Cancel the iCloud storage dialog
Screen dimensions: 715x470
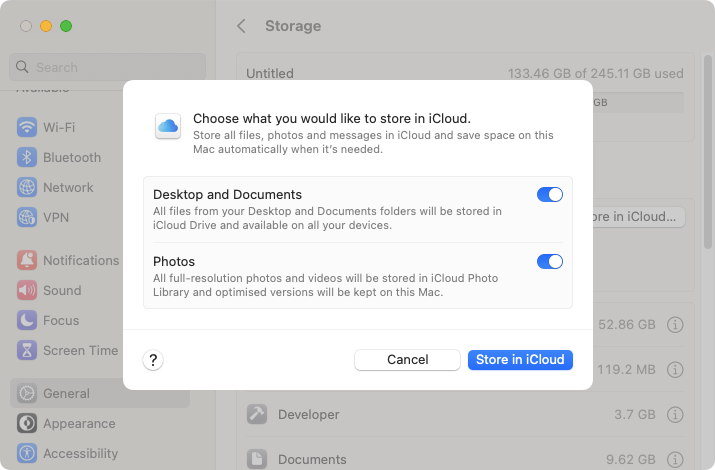pyautogui.click(x=407, y=360)
